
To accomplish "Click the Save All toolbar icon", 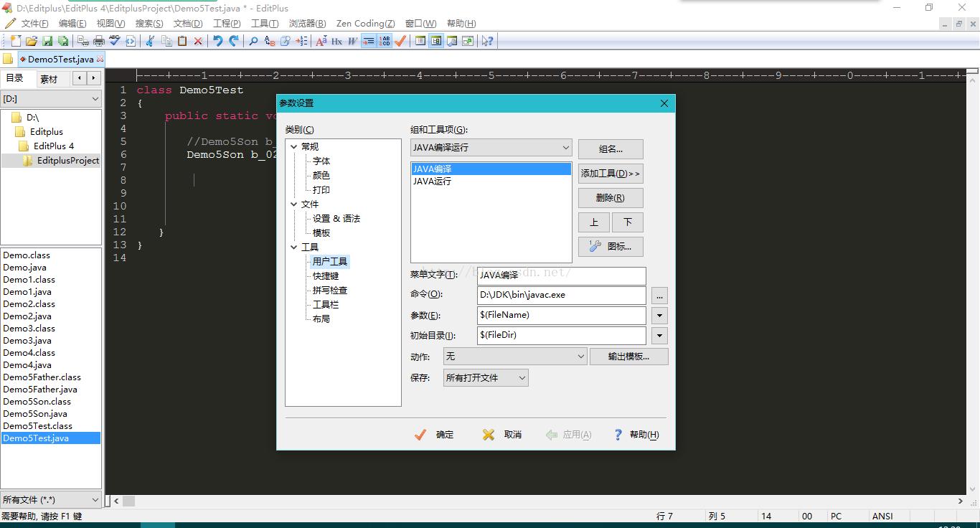I will point(63,41).
